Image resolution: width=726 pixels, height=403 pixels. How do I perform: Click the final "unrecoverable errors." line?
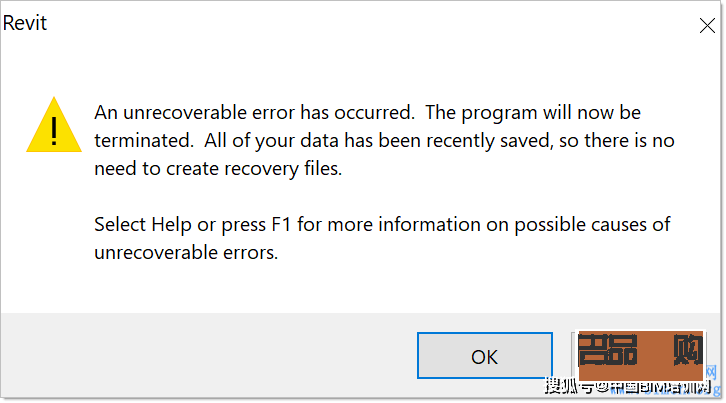tap(186, 253)
